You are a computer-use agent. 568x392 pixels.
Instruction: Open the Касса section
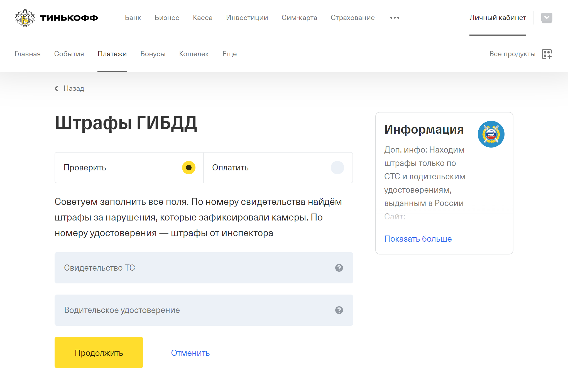(x=203, y=18)
